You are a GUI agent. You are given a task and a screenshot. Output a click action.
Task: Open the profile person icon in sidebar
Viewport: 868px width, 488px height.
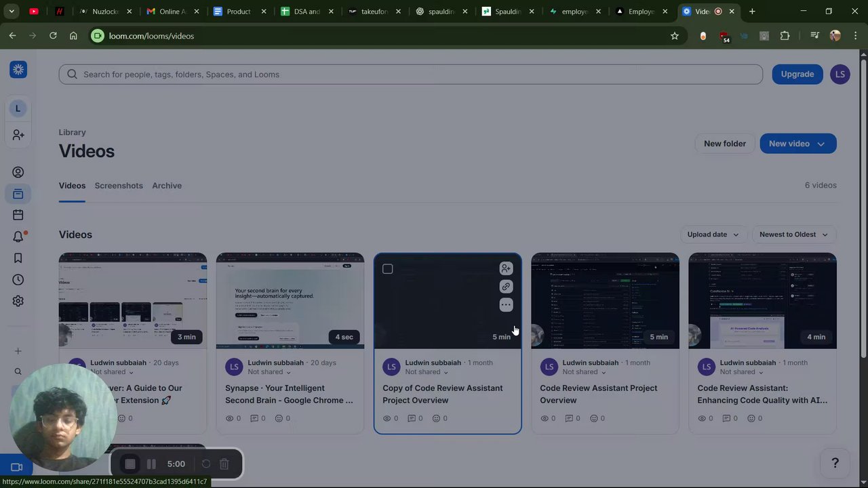click(x=18, y=172)
